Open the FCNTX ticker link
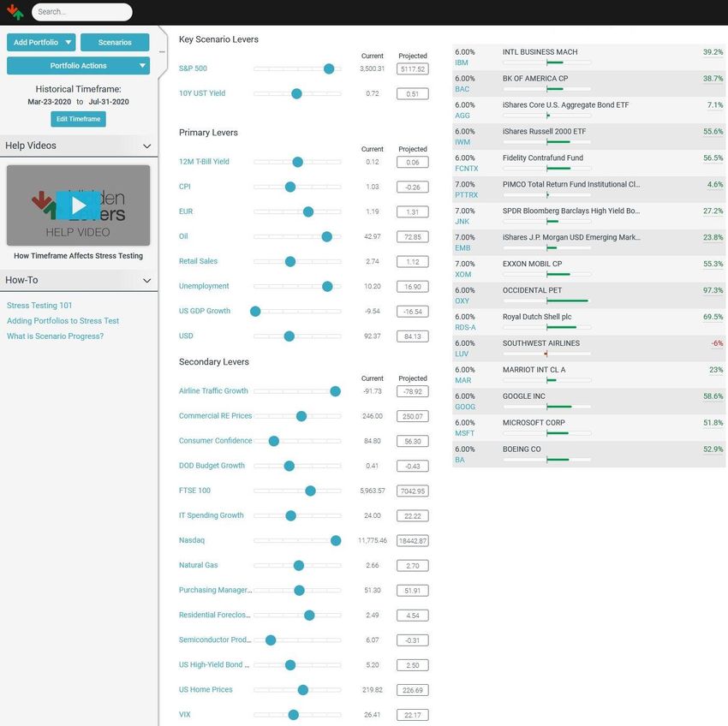 coord(467,169)
